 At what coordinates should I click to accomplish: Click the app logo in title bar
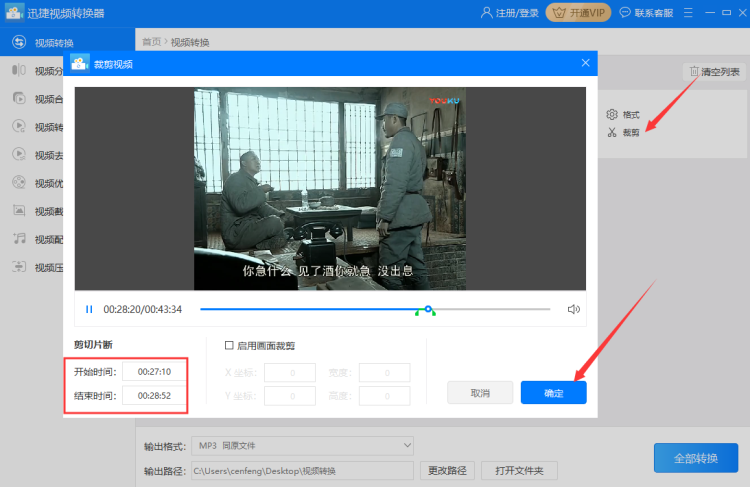pos(14,12)
